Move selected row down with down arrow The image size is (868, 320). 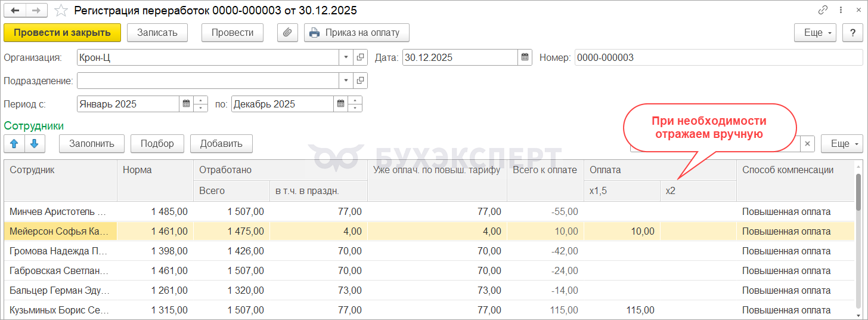[35, 143]
